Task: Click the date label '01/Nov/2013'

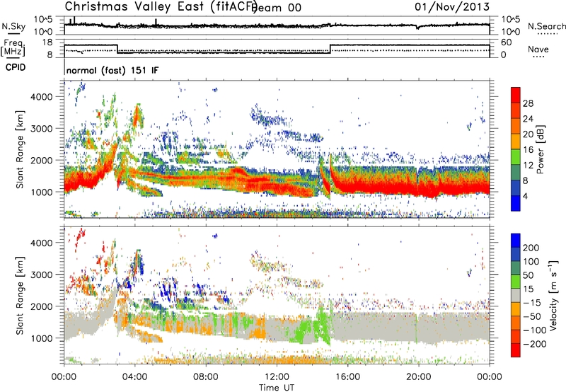Action: (452, 6)
